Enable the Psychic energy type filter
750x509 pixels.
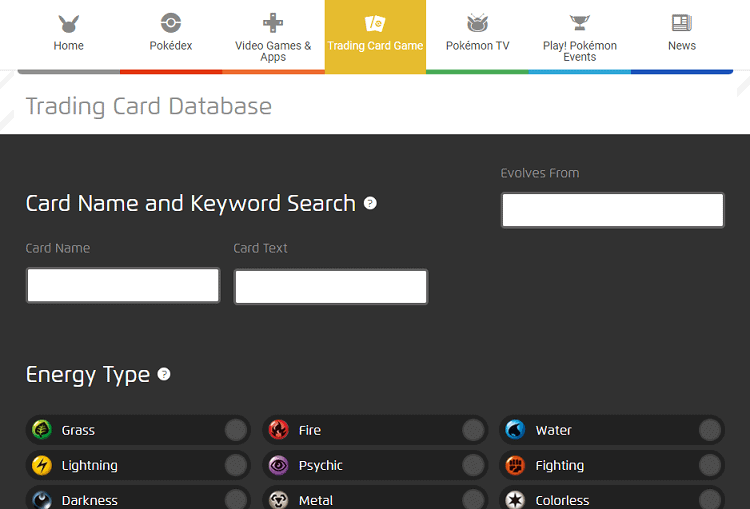pos(473,465)
